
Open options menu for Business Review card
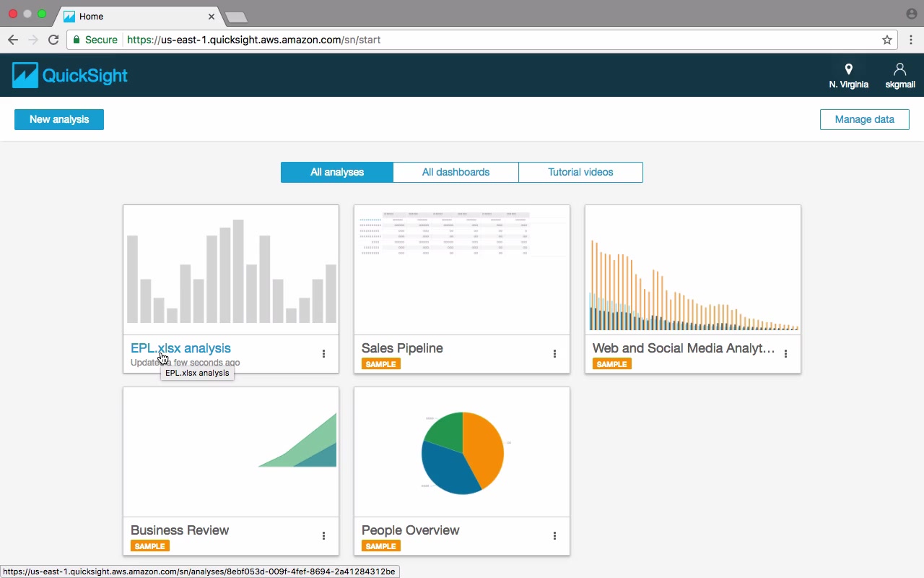tap(323, 535)
